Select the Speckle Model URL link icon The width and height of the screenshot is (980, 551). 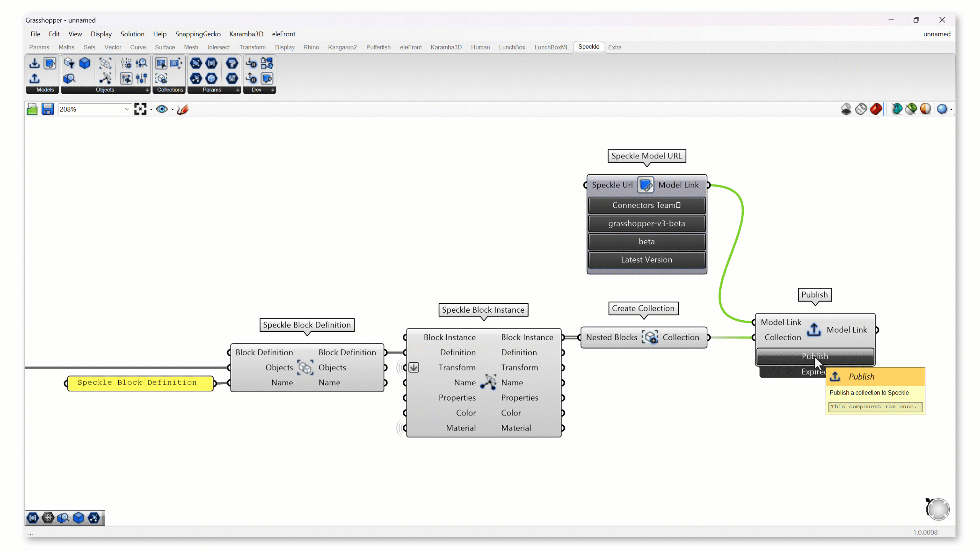(x=50, y=63)
